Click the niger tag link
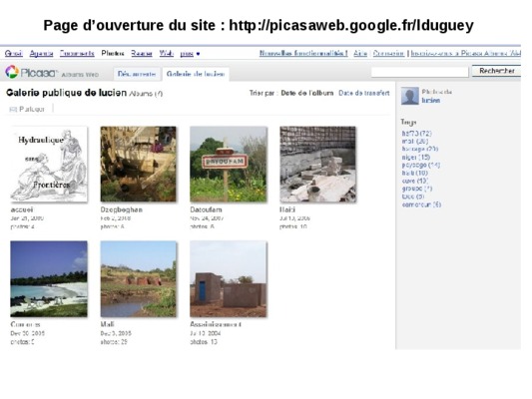 coord(416,157)
